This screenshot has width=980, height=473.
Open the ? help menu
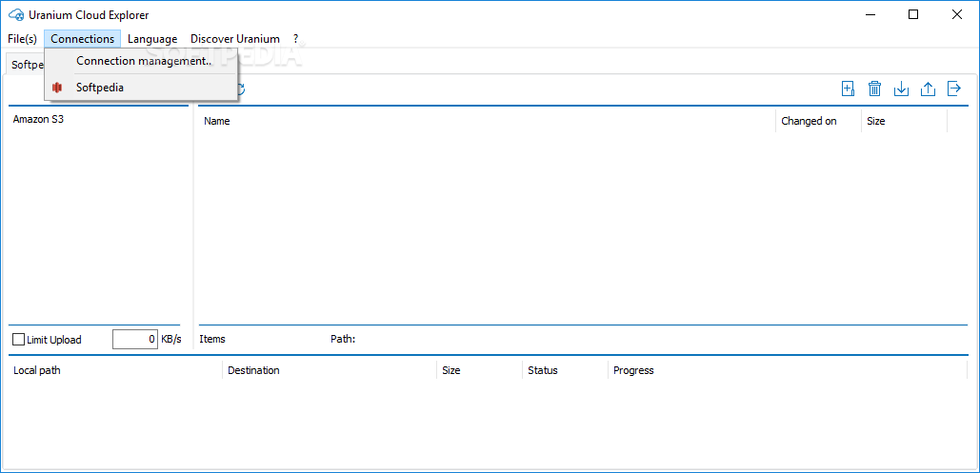coord(295,39)
